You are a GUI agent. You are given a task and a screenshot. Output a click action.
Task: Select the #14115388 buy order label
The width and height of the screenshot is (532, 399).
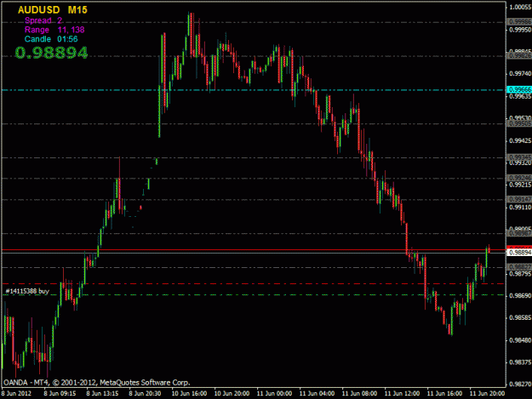pos(27,291)
